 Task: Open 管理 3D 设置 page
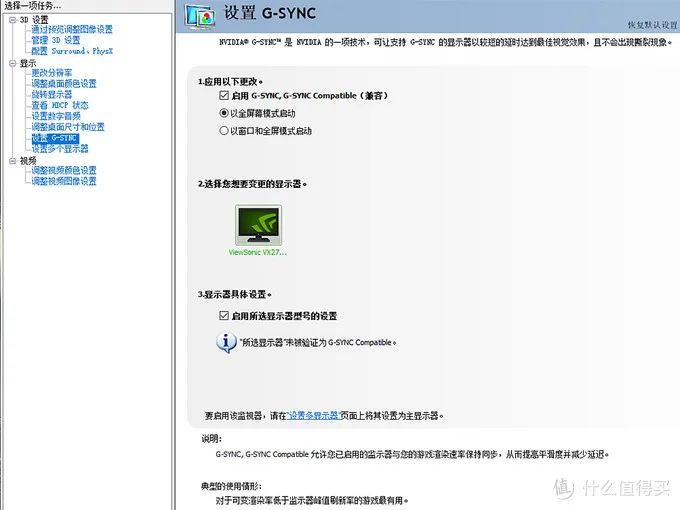(56, 40)
